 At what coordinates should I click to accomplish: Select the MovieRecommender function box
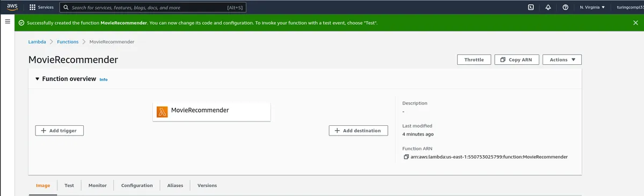211,111
